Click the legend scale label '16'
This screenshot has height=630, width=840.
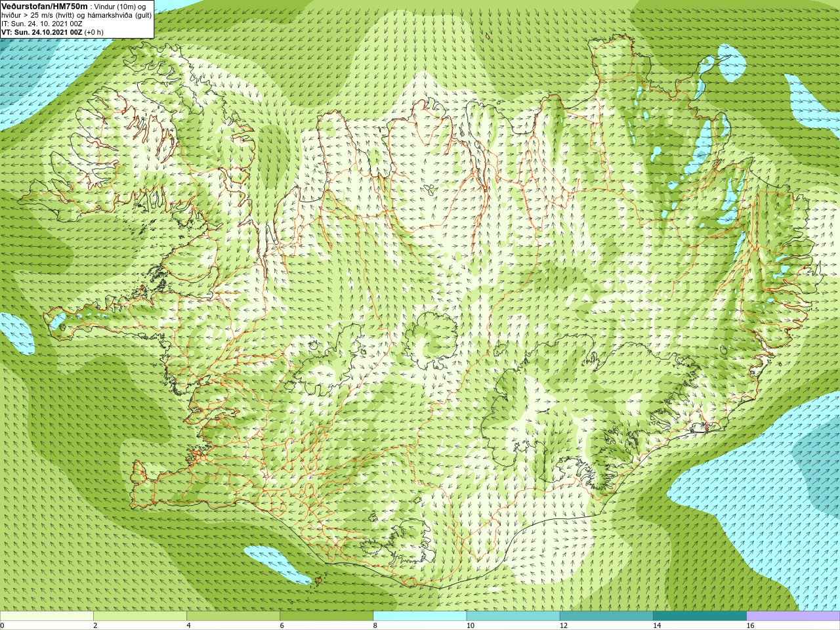click(751, 625)
